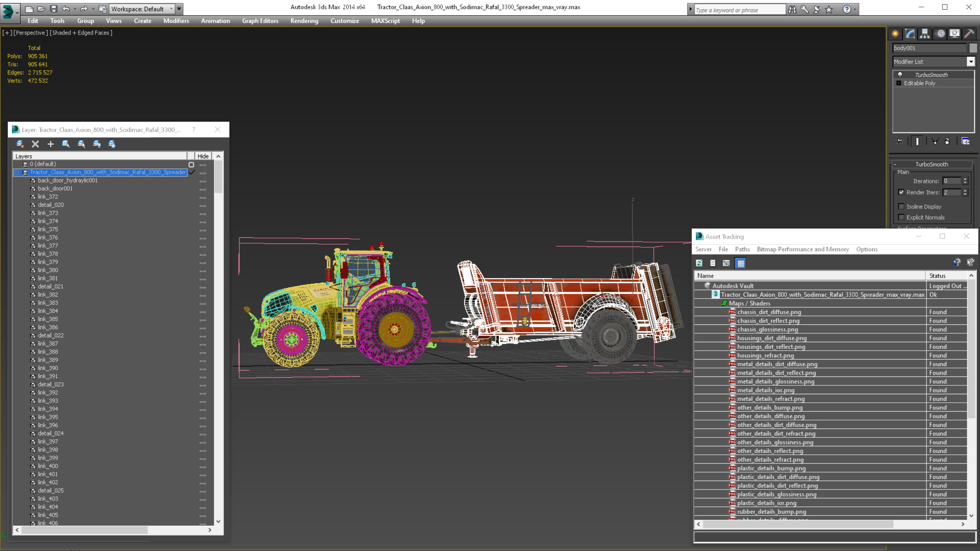Open the MAXScript menu
Image resolution: width=980 pixels, height=551 pixels.
pos(385,21)
